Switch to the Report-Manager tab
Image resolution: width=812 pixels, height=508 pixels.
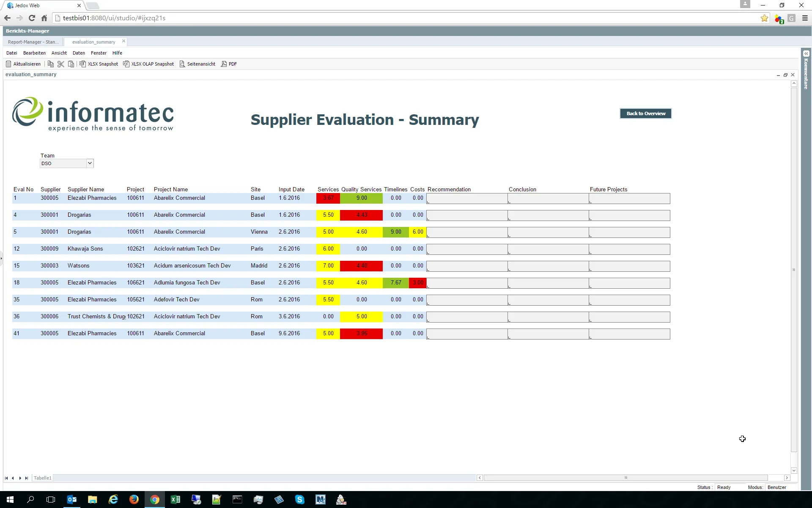click(x=33, y=42)
